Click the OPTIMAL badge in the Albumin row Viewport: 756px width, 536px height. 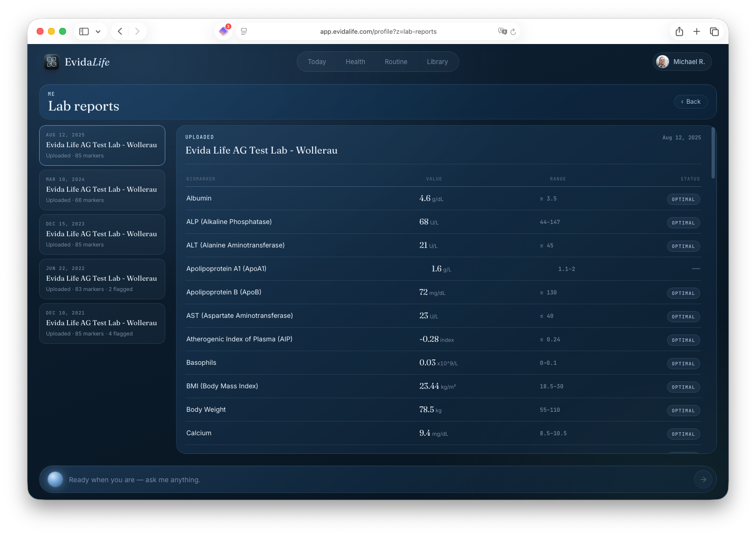(683, 199)
